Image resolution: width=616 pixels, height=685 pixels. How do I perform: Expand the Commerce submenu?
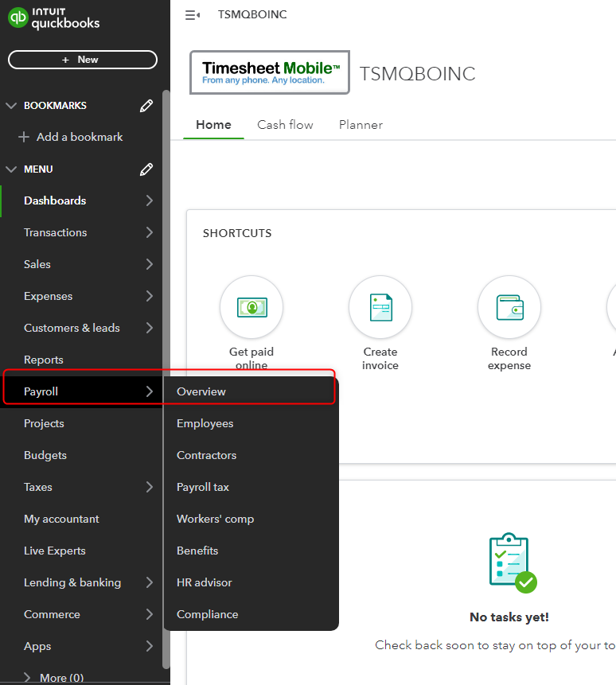point(150,614)
